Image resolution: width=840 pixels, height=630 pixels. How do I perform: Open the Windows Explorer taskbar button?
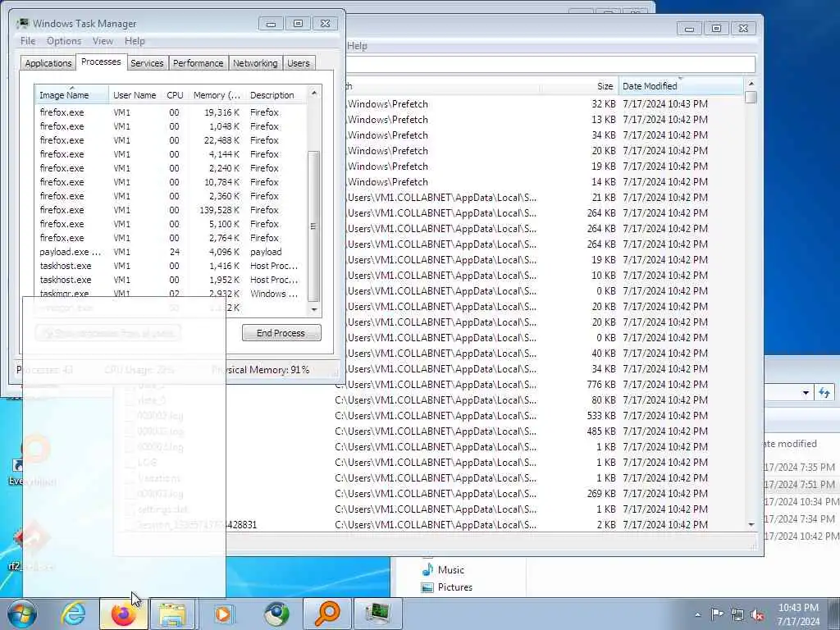[x=172, y=614]
